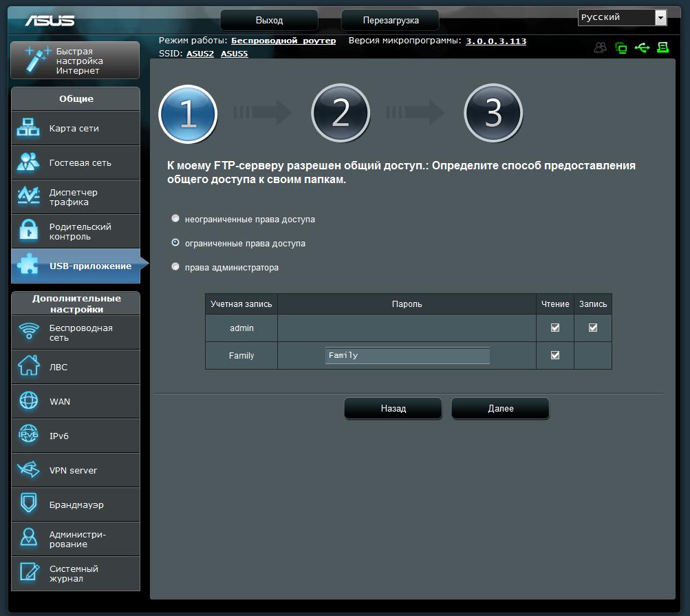Click the Назад back button
Screen dimensions: 690x616
393,409
